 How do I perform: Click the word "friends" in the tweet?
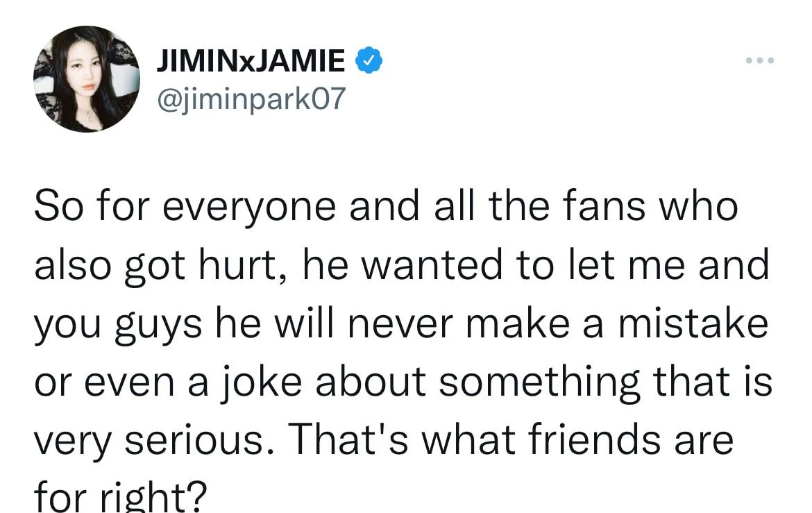[595, 440]
